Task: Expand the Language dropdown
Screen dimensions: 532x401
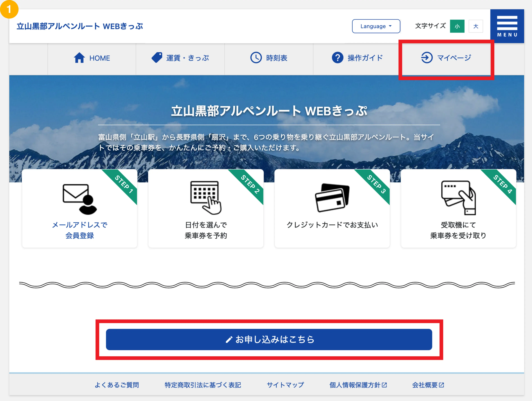Action: pos(376,26)
